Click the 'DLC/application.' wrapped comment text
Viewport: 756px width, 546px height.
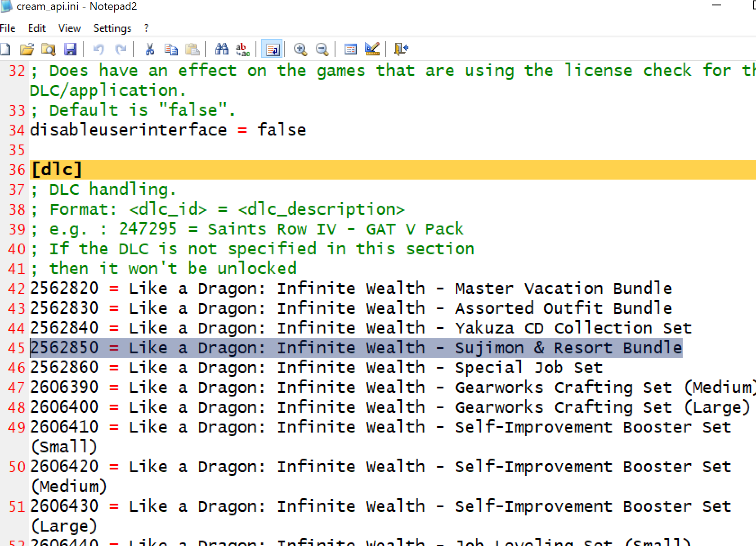[x=108, y=90]
